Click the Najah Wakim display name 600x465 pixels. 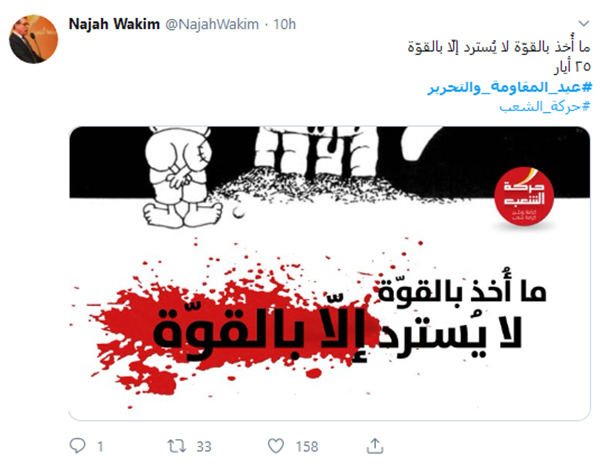[114, 24]
